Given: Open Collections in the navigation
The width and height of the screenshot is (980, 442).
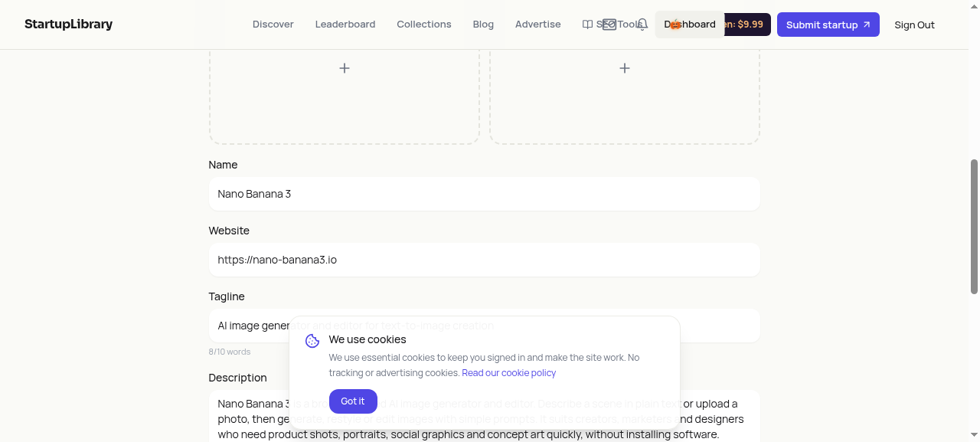Looking at the screenshot, I should coord(424,25).
